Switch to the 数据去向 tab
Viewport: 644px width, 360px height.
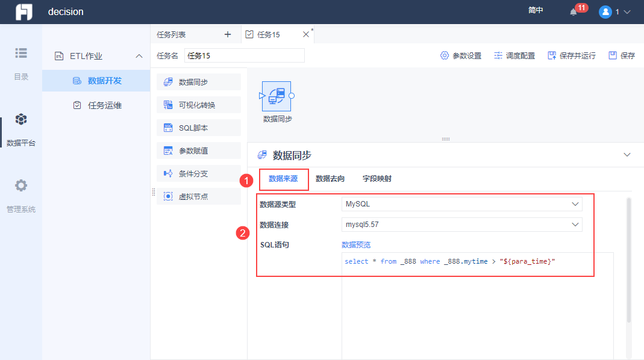tap(330, 179)
